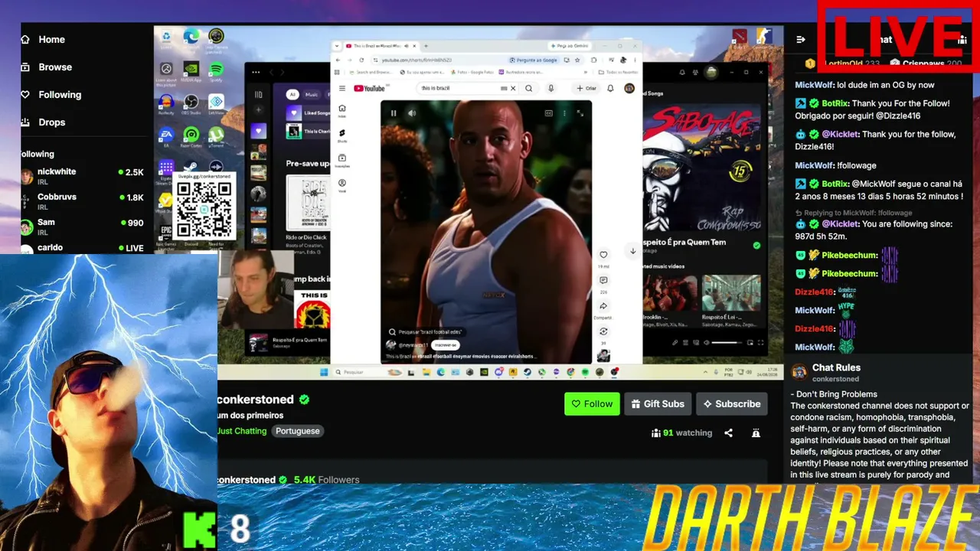The image size is (980, 551).
Task: Click the share icon beside watching count
Action: pos(728,433)
